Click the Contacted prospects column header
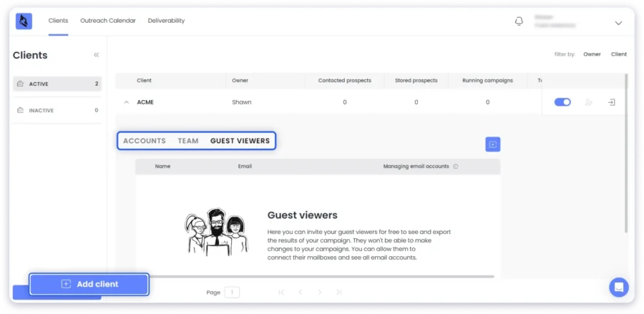Screen dimensions: 644x314 [x=345, y=80]
